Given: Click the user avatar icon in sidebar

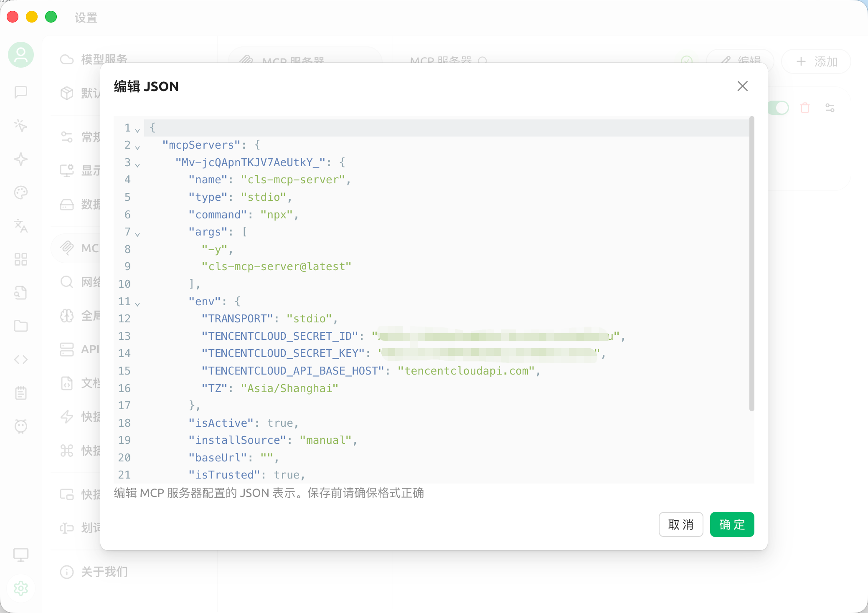Looking at the screenshot, I should tap(21, 55).
